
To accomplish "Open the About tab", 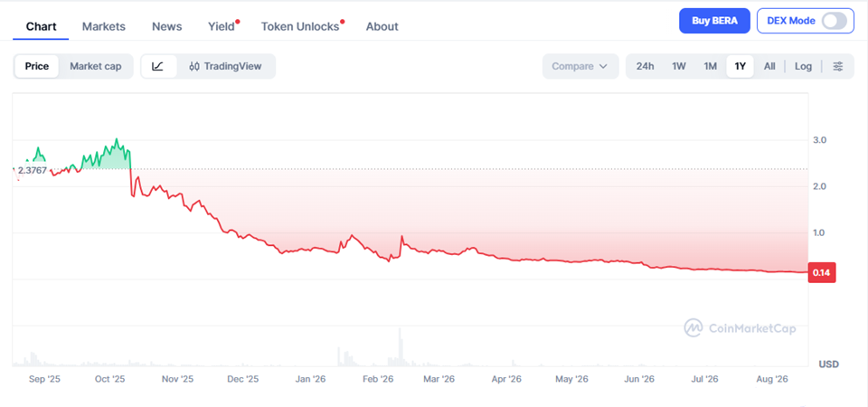I will [382, 26].
